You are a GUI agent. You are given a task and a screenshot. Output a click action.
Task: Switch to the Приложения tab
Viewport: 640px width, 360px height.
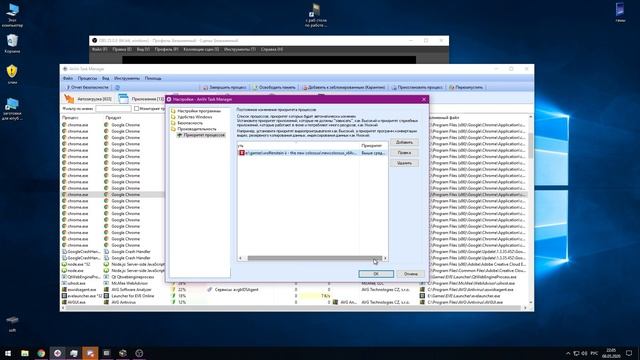141,99
